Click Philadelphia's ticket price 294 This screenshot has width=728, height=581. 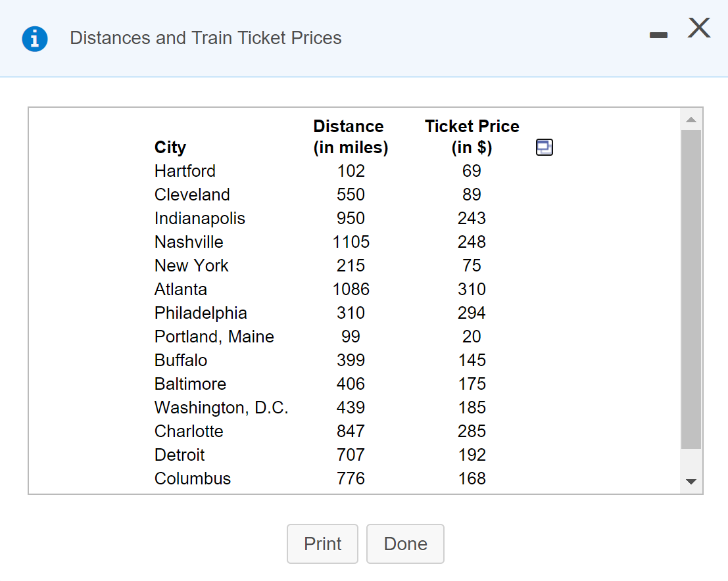click(x=472, y=313)
